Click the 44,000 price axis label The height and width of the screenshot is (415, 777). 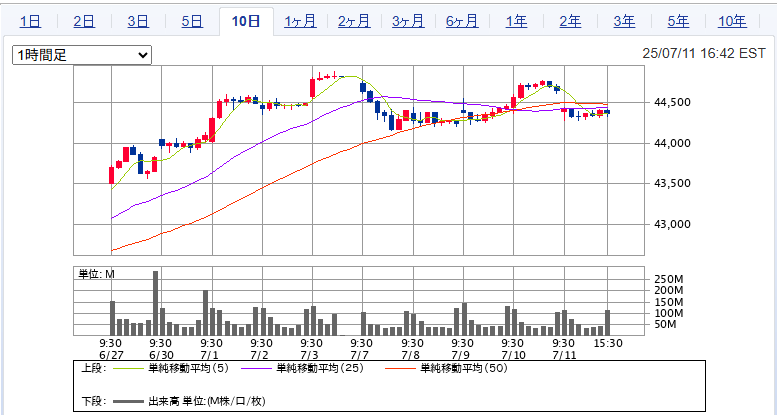coord(670,143)
